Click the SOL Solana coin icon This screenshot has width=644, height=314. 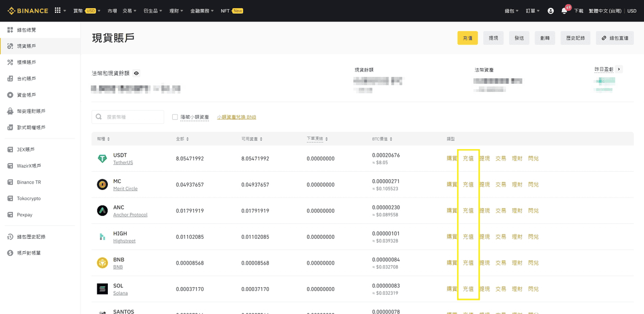[102, 289]
